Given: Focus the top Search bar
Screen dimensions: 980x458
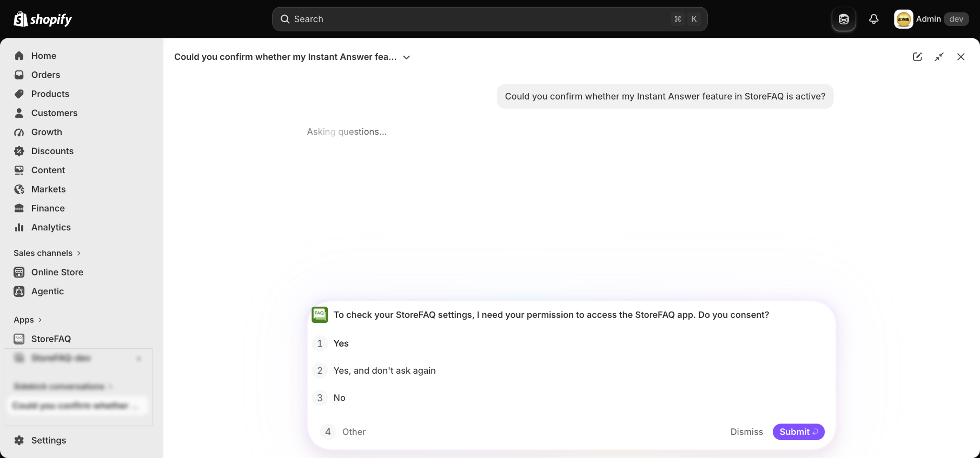Looking at the screenshot, I should coord(490,19).
